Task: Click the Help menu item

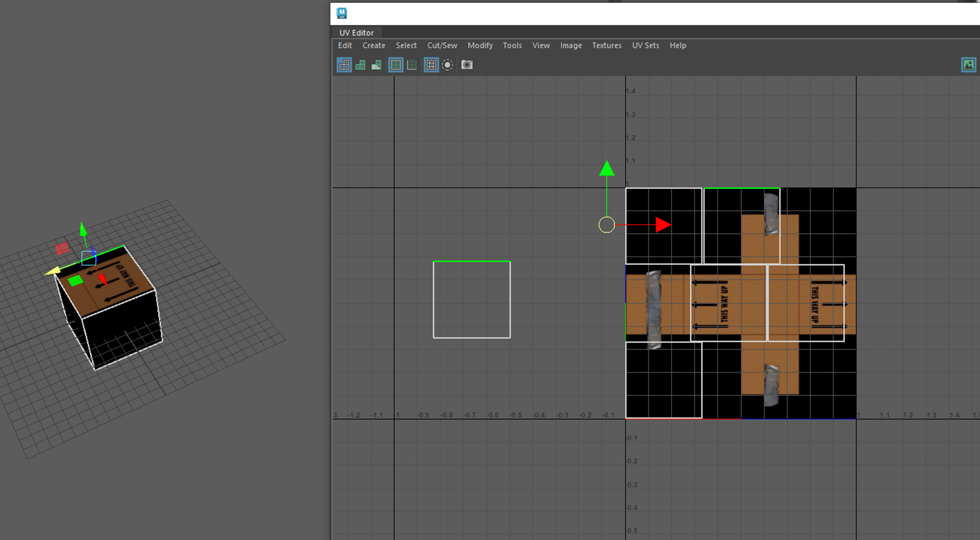Action: click(677, 45)
